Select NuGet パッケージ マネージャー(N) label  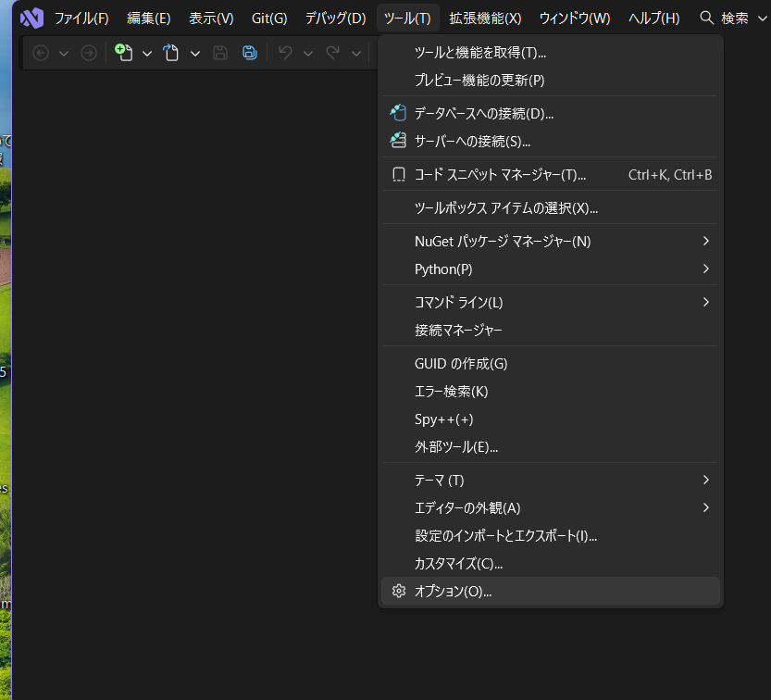pyautogui.click(x=503, y=242)
